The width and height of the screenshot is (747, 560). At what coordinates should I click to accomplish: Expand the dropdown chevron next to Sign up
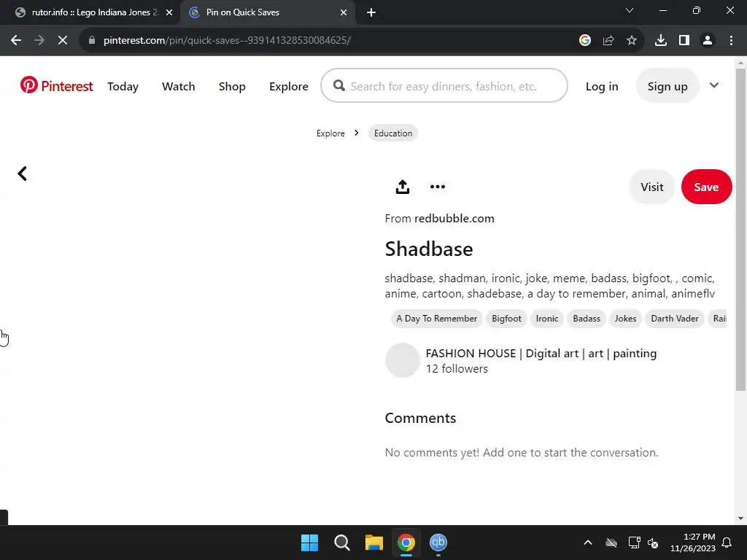point(714,85)
